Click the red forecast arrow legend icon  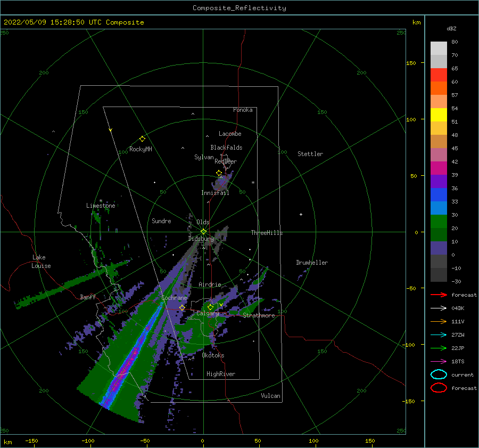(x=439, y=295)
